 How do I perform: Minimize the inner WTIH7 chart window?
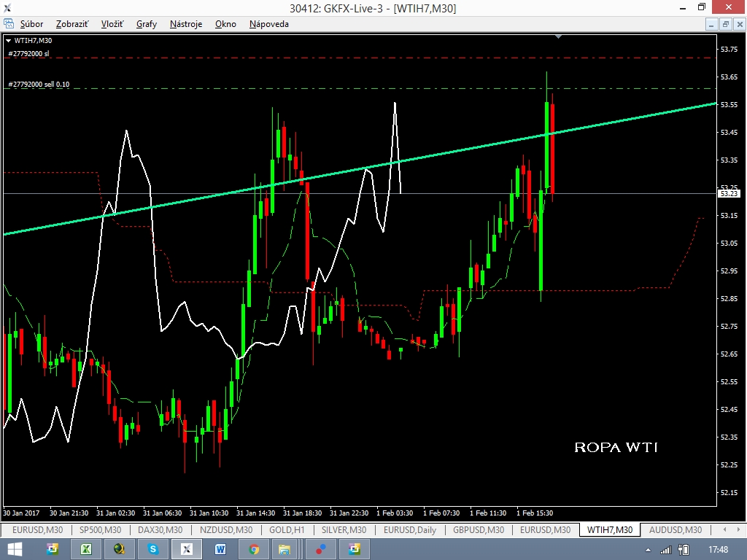pyautogui.click(x=711, y=24)
